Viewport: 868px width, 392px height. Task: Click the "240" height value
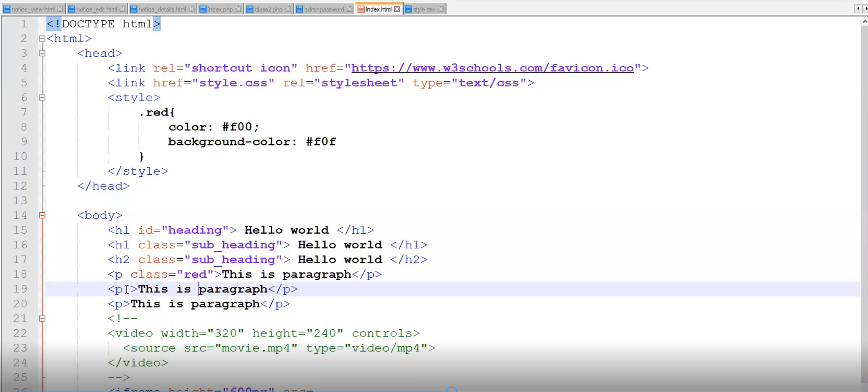pyautogui.click(x=325, y=333)
